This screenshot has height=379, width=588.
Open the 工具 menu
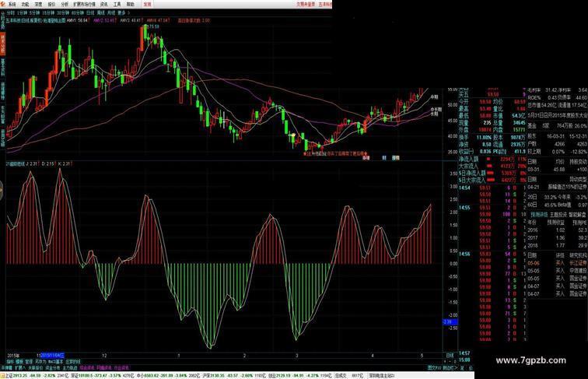pos(117,4)
